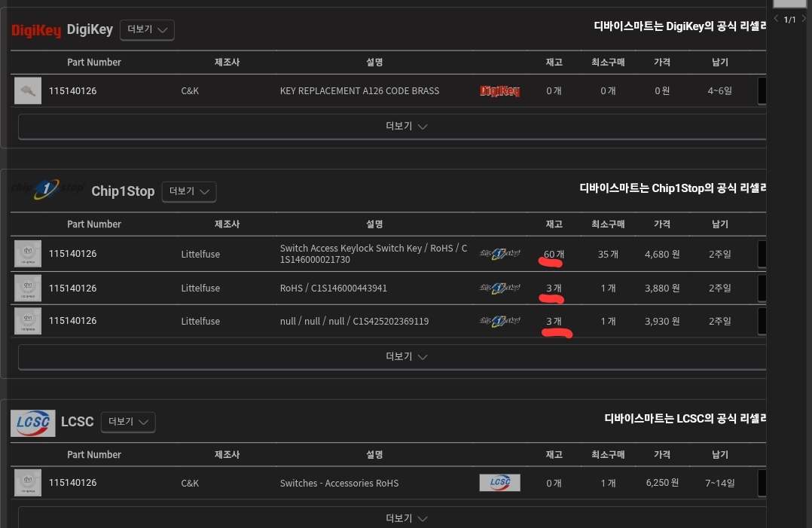Screen dimensions: 812x528
Task: Click the 재고 column header in Chip1Stop table
Action: 554,224
